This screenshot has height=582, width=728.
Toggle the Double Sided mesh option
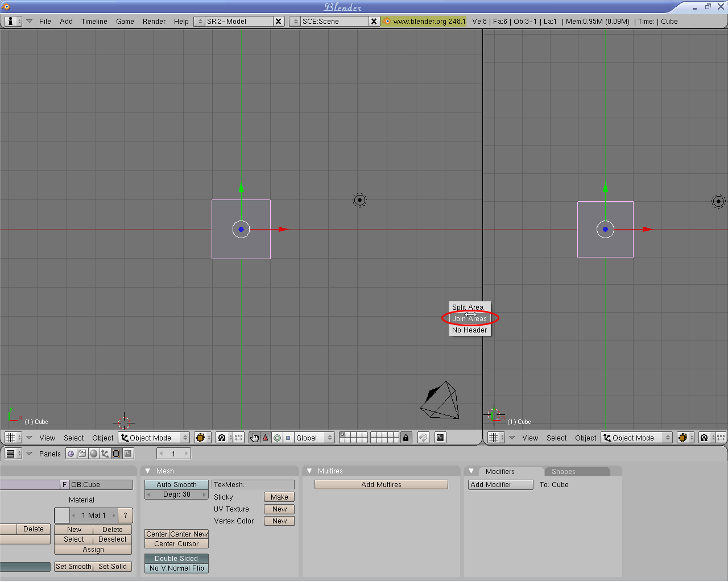pyautogui.click(x=176, y=559)
